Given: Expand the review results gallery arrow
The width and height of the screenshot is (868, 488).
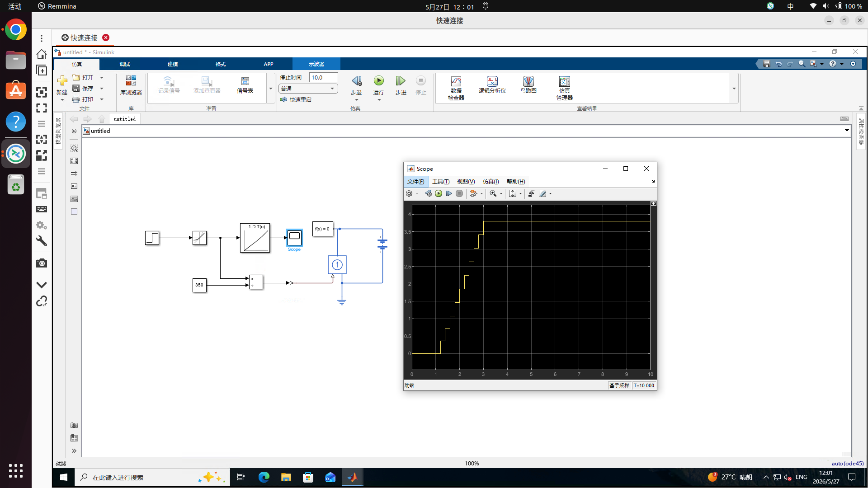Looking at the screenshot, I should pyautogui.click(x=734, y=89).
